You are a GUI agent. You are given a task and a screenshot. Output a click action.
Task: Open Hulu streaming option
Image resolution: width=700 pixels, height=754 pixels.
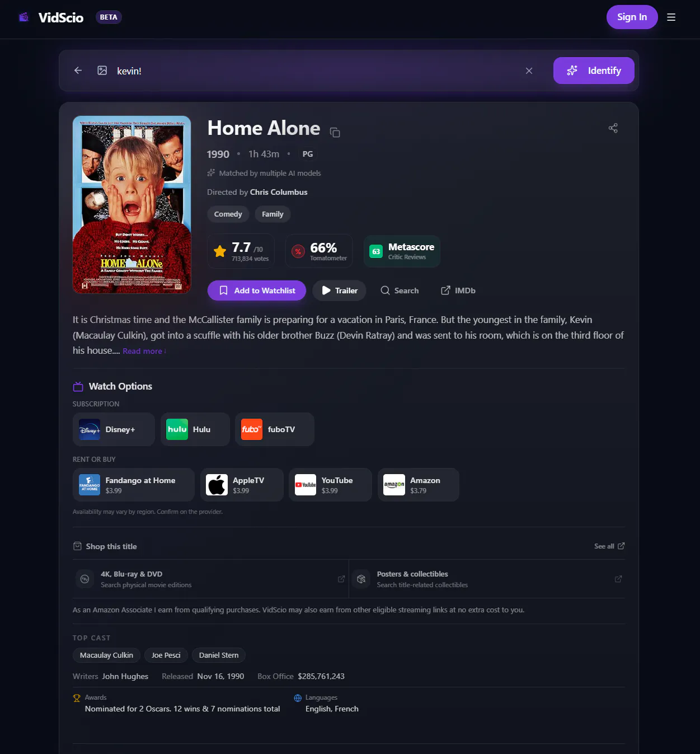(x=195, y=429)
